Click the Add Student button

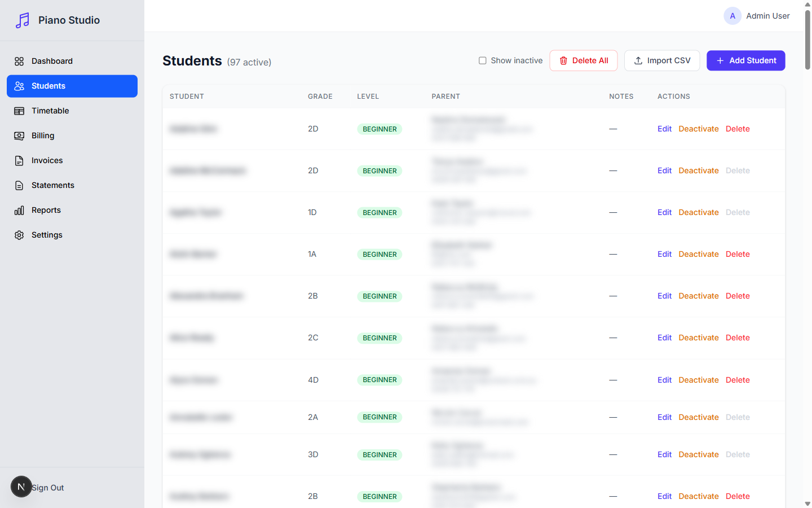coord(745,60)
